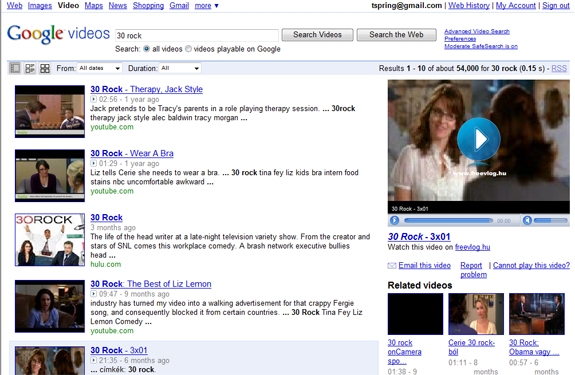Adjust the player volume slider
This screenshot has height=375, width=575.
[x=551, y=221]
